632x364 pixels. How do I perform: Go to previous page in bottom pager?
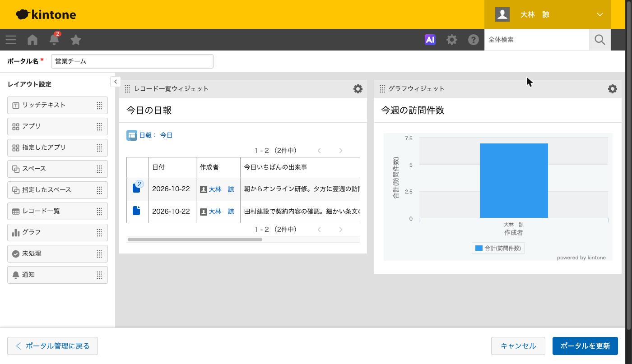[x=319, y=230]
